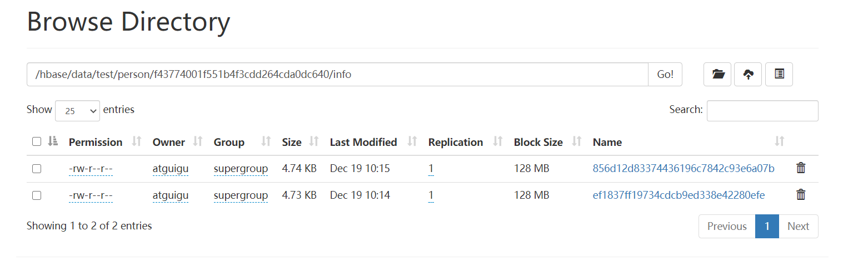Image resolution: width=868 pixels, height=260 pixels.
Task: Check the box for file ef1837ff19734cdcb9ed338e42280efe
Action: click(x=37, y=195)
